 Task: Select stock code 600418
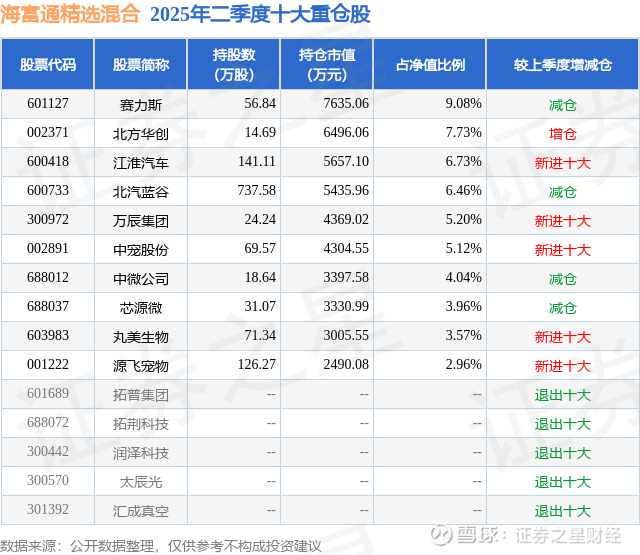click(48, 162)
